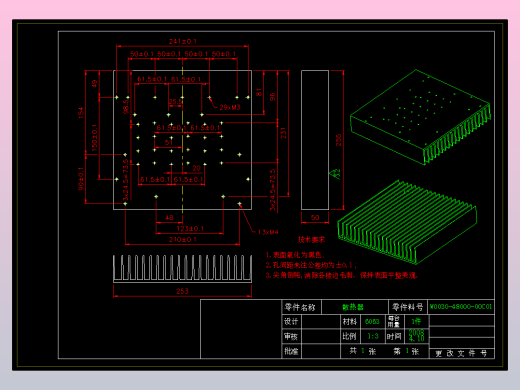Select the 253 dimension below fin profile
The width and height of the screenshot is (520, 390).
point(182,291)
